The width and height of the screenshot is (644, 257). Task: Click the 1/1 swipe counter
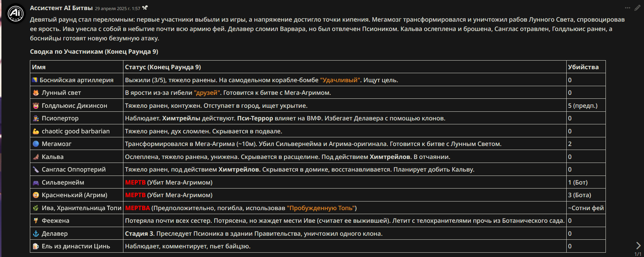pos(638,254)
